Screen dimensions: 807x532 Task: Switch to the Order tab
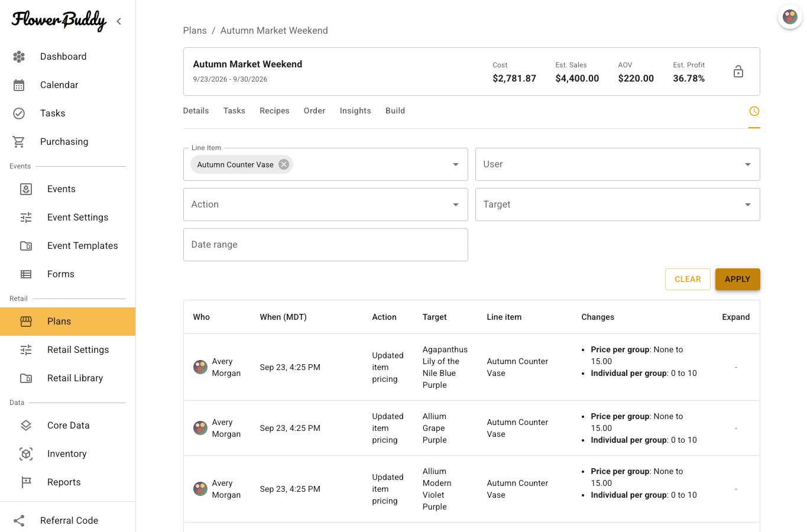(315, 111)
